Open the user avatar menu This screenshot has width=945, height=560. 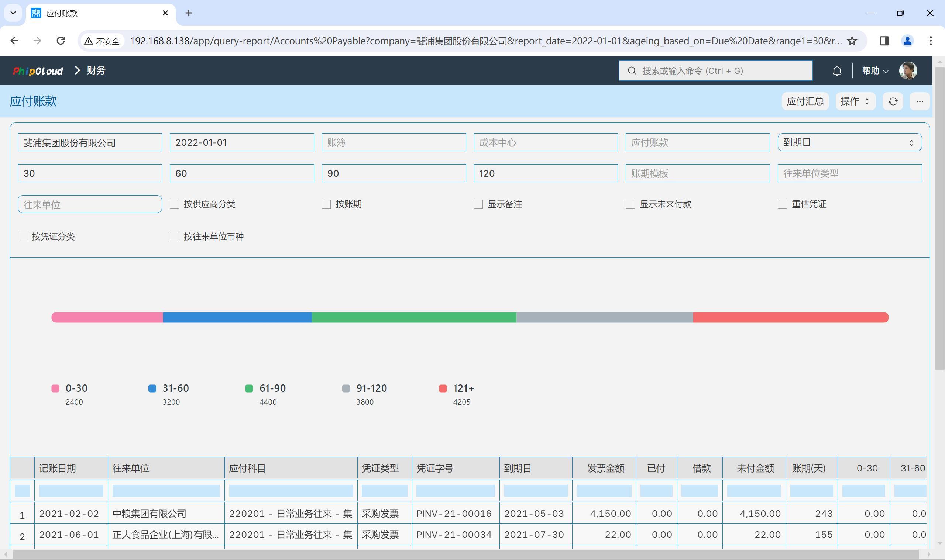click(x=908, y=70)
